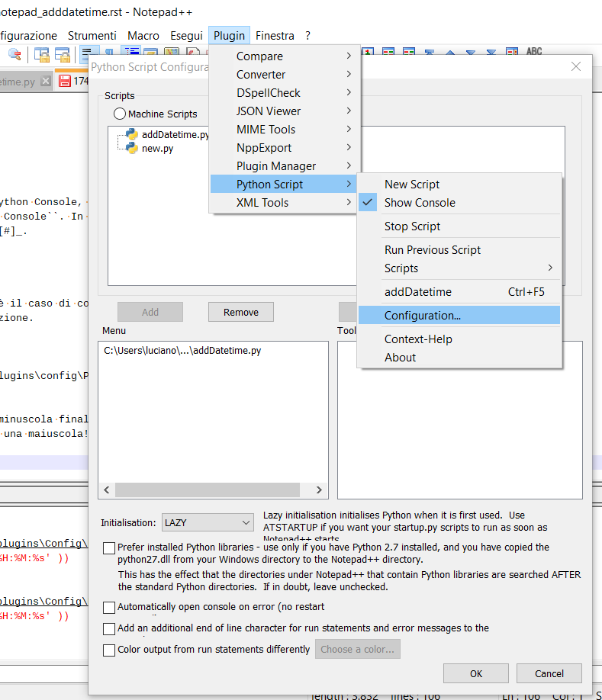The width and height of the screenshot is (602, 700).
Task: Open the Strumenti menu
Action: tap(92, 36)
